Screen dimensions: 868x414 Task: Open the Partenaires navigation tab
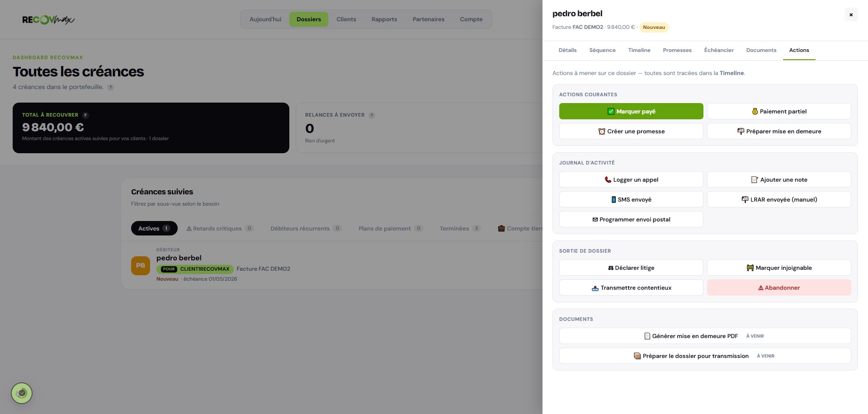click(429, 19)
